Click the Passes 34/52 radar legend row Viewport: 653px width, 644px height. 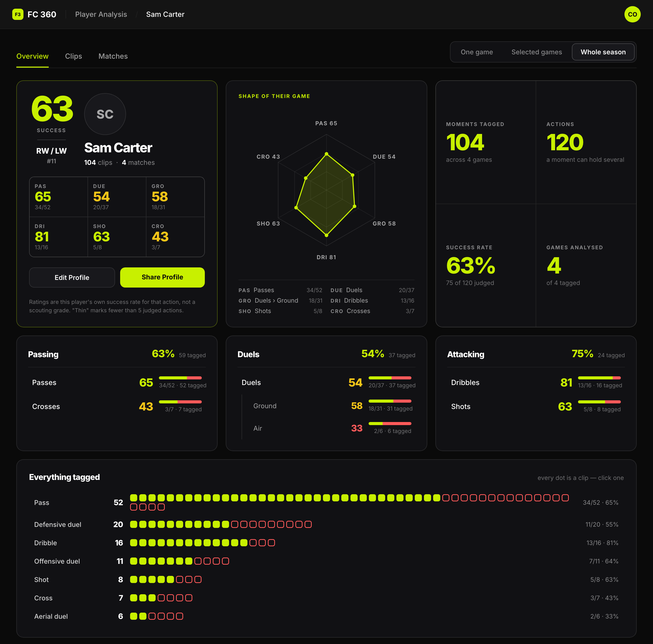tap(280, 290)
